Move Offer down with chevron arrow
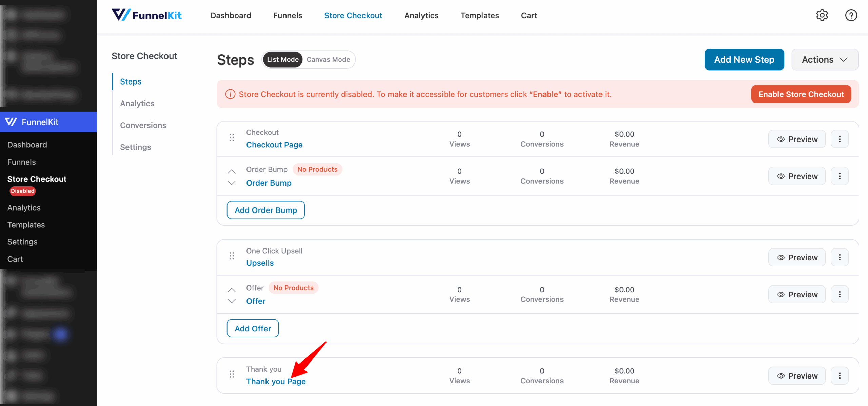 click(232, 301)
